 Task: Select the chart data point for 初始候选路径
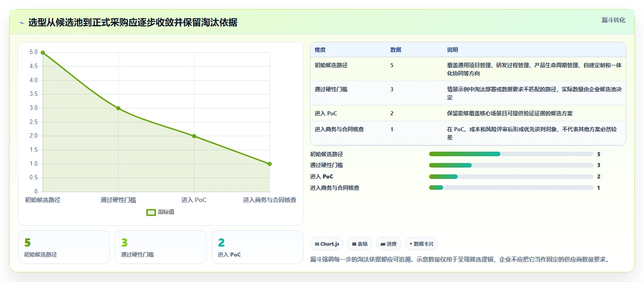click(x=43, y=53)
